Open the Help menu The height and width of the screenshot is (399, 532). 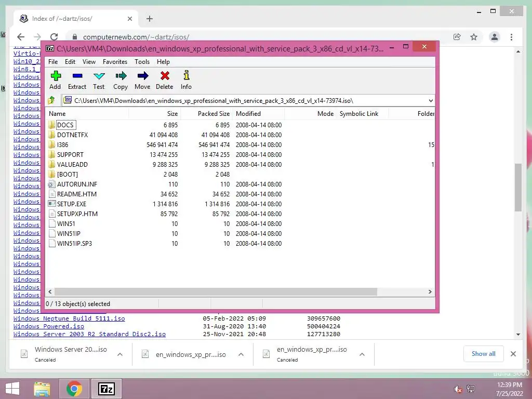click(x=163, y=62)
